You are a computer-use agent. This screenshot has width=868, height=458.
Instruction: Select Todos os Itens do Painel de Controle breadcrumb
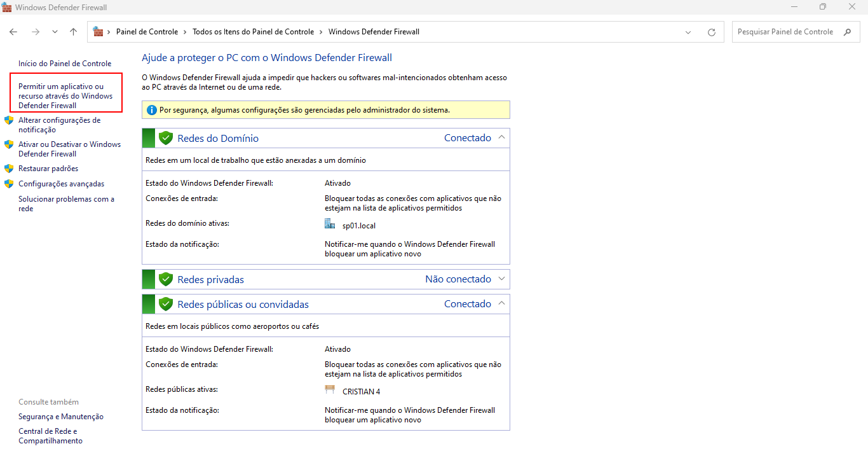[x=254, y=32]
